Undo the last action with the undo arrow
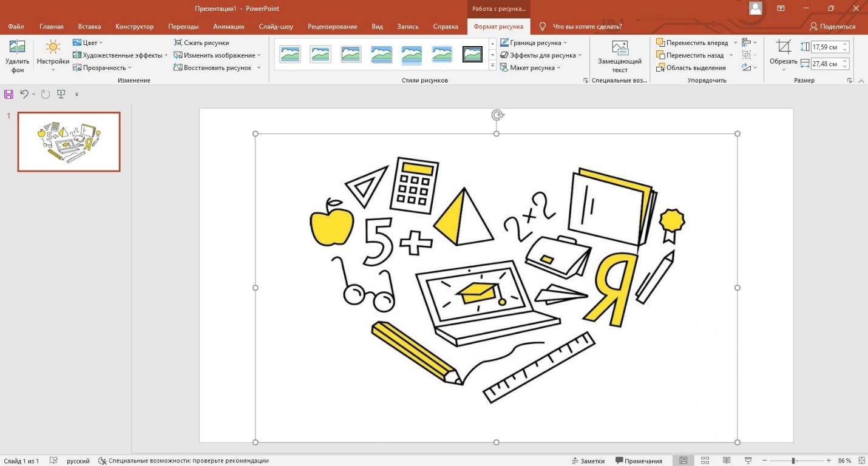868x466 pixels. (24, 94)
